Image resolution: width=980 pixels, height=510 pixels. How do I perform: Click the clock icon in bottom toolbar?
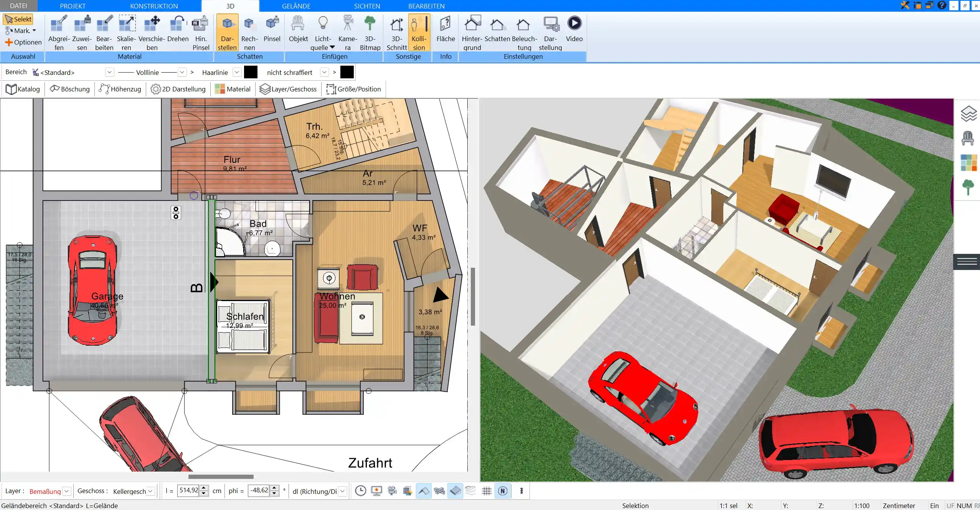tap(360, 491)
